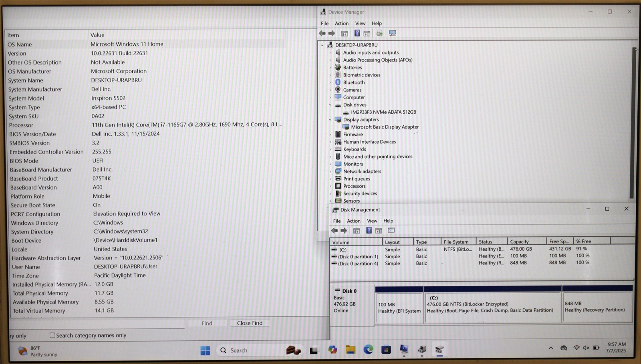Click the Find button

[x=207, y=323]
